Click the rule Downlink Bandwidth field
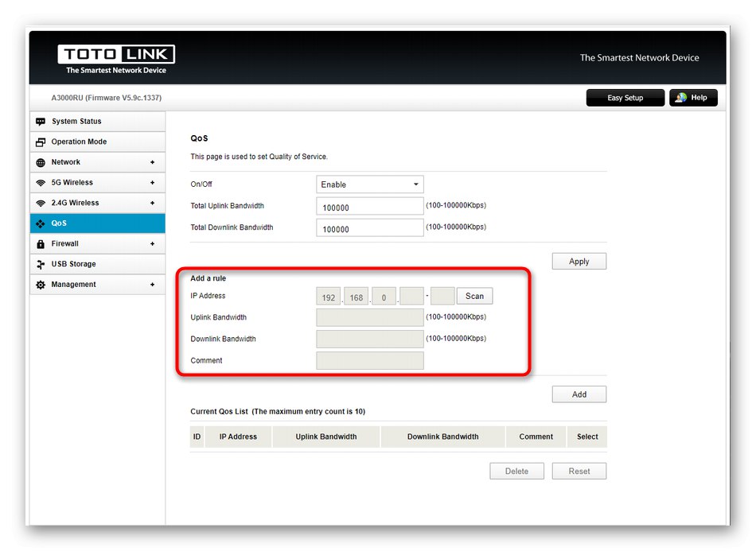 [370, 339]
